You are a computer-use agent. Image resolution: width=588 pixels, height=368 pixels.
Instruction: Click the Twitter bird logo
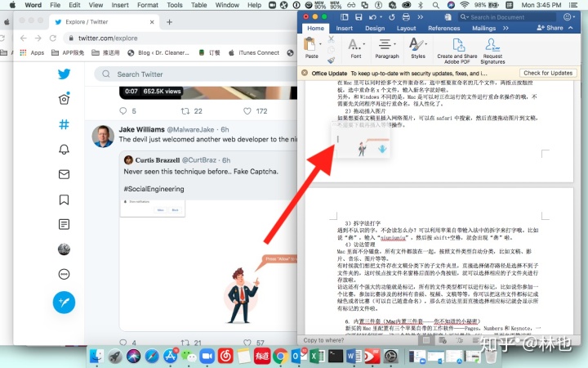(65, 74)
